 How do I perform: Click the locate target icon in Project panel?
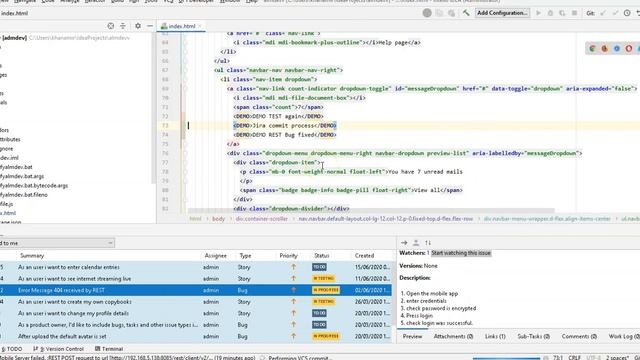111,26
